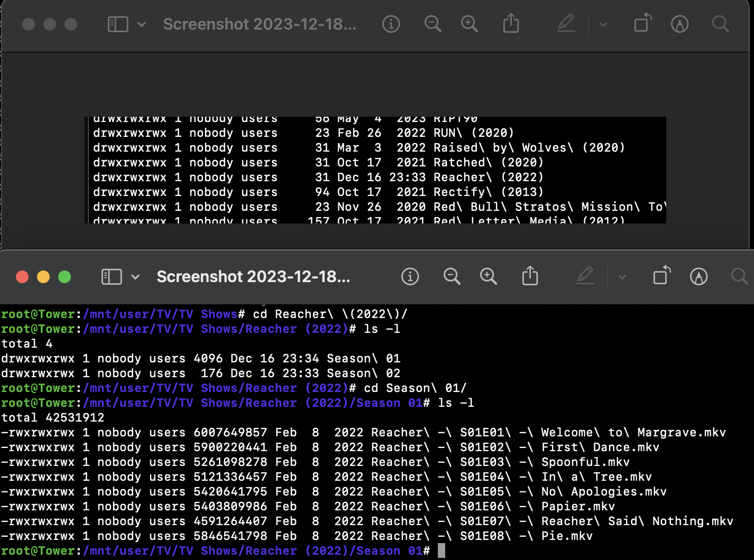The width and height of the screenshot is (754, 560).
Task: Zoom in using front window's magnifier plus
Action: point(488,276)
